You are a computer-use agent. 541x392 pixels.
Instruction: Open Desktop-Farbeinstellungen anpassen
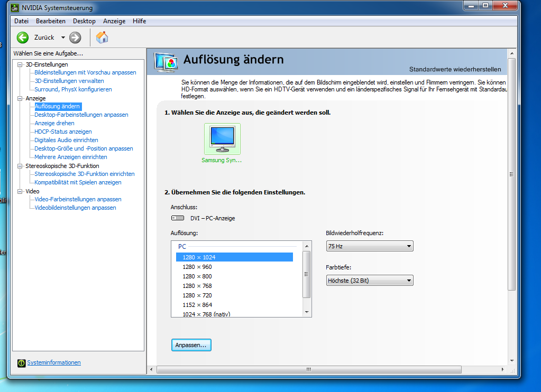pyautogui.click(x=81, y=115)
